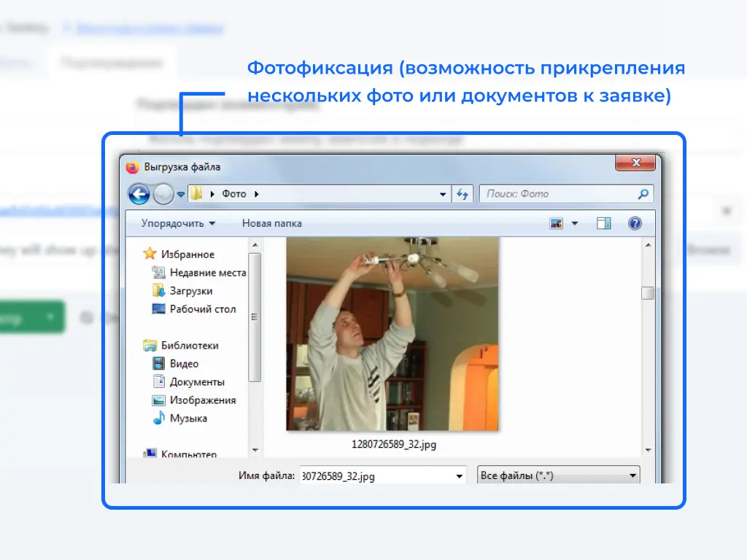Image resolution: width=747 pixels, height=560 pixels.
Task: Click the back navigation arrow button
Action: click(x=139, y=194)
